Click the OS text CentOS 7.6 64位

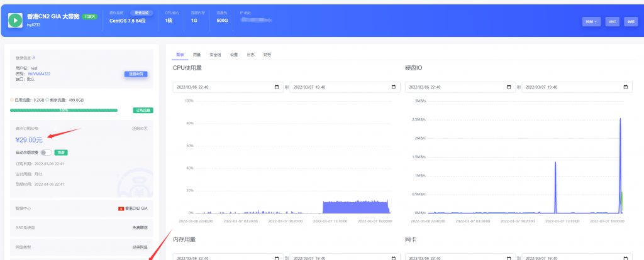127,21
